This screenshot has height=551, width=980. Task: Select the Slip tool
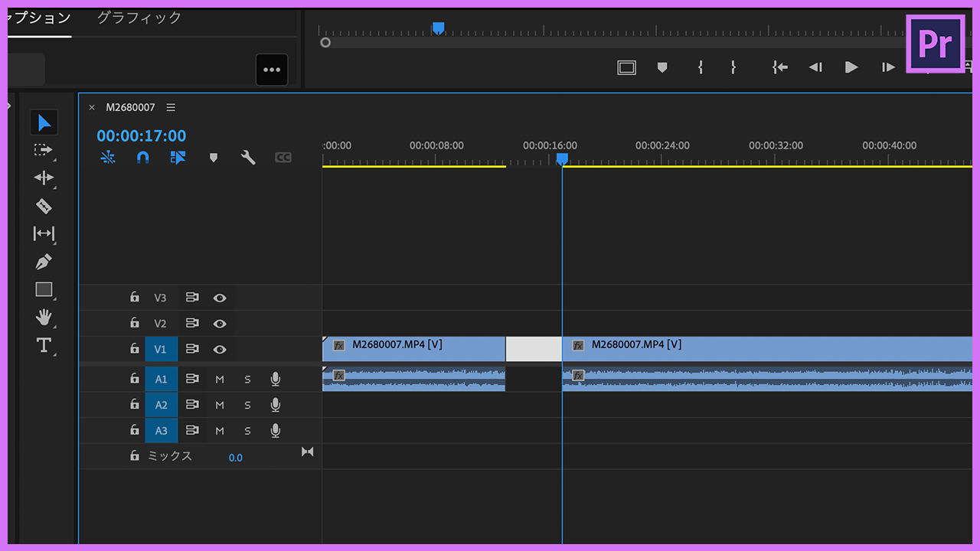(x=44, y=233)
